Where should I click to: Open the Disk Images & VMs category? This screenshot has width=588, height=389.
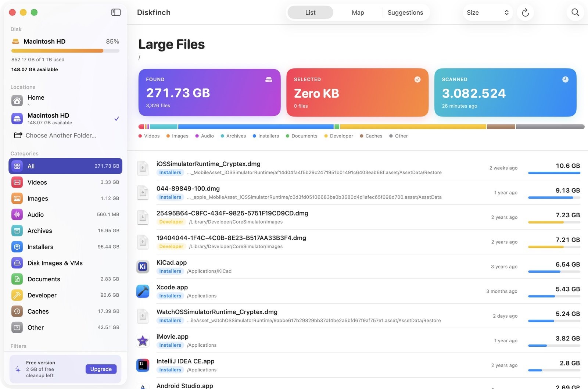[x=65, y=263]
